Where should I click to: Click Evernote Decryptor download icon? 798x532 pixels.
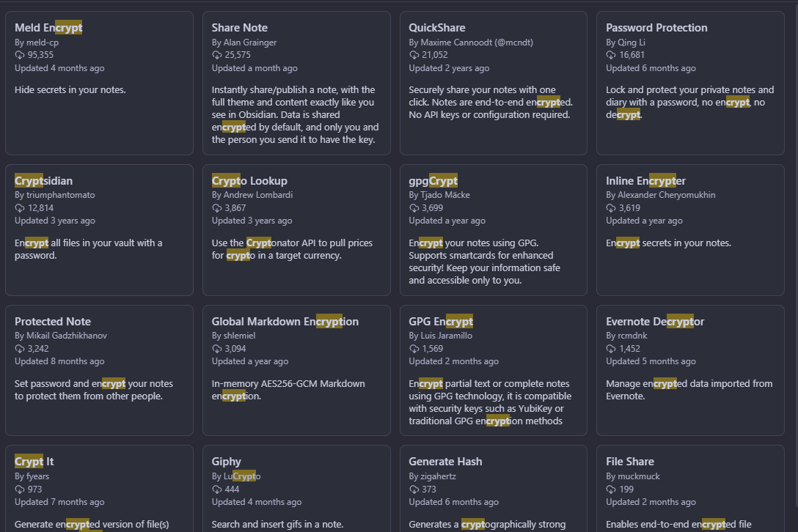click(611, 349)
